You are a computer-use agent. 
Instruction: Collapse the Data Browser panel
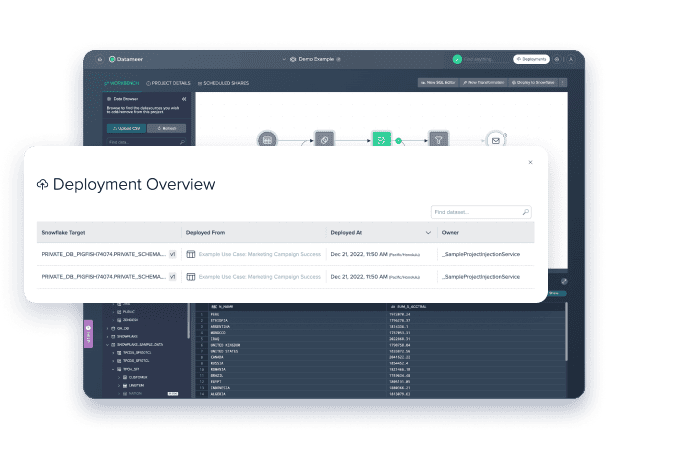[184, 99]
